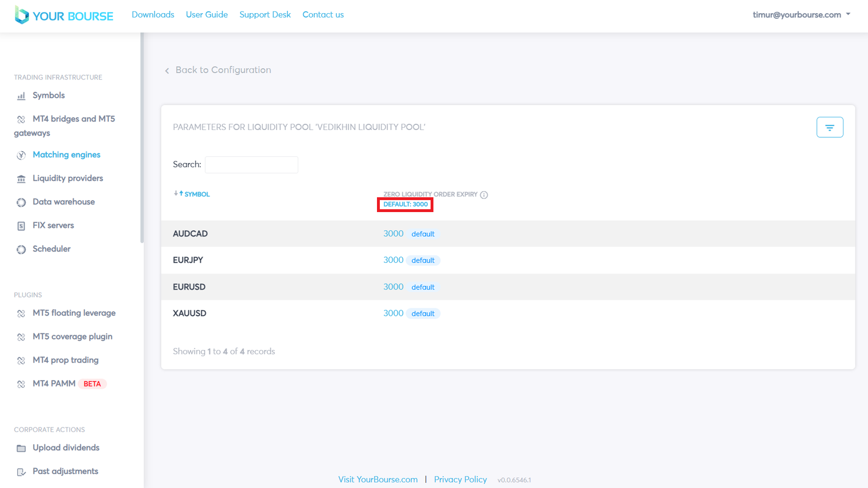Click the default badge for XAUUSD
This screenshot has height=488, width=868.
pos(423,314)
